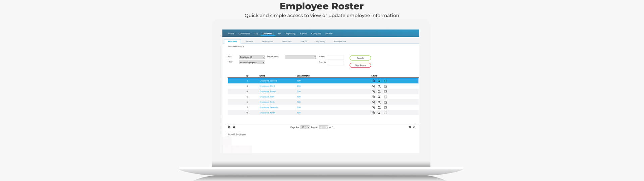Expand the Active Employees filter dropdown

tap(252, 62)
